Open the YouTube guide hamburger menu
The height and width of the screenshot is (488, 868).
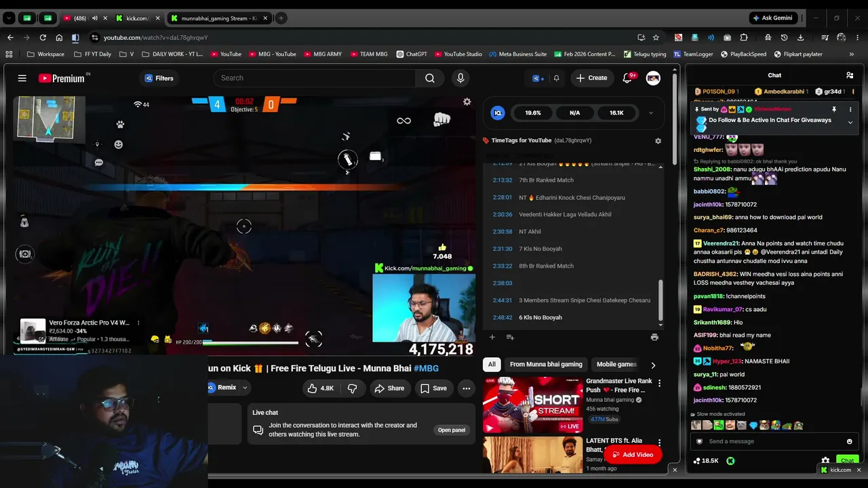pyautogui.click(x=22, y=78)
